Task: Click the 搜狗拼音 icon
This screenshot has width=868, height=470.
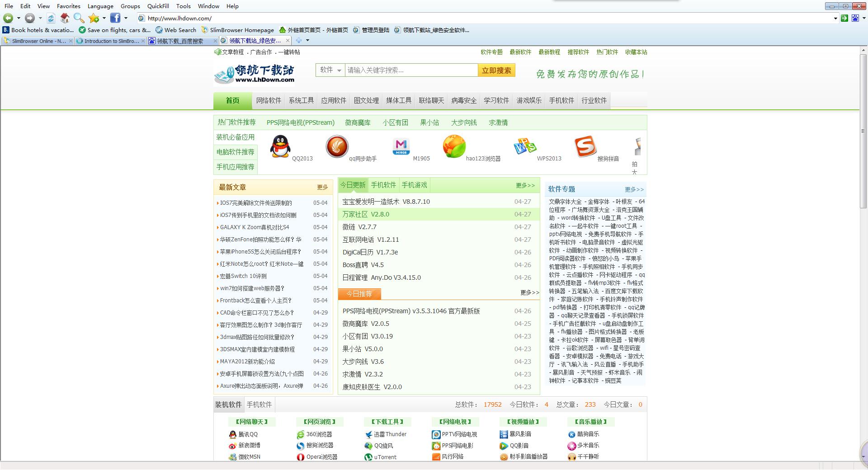Action: tap(585, 146)
